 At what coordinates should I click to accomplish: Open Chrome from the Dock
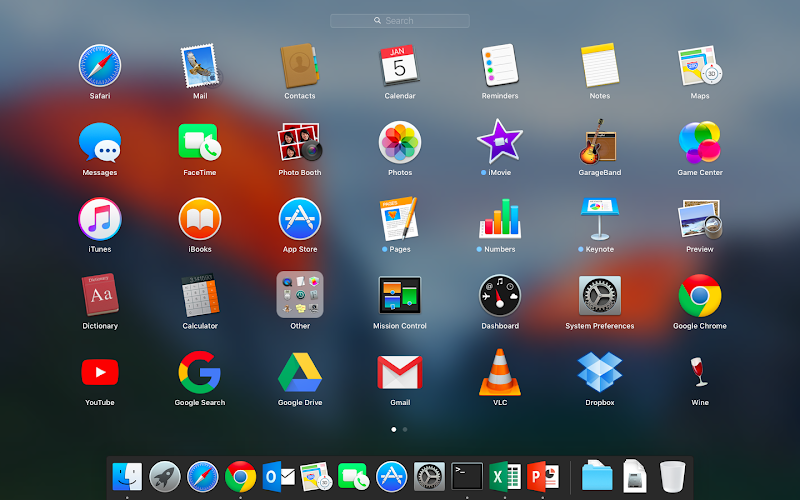pyautogui.click(x=240, y=477)
